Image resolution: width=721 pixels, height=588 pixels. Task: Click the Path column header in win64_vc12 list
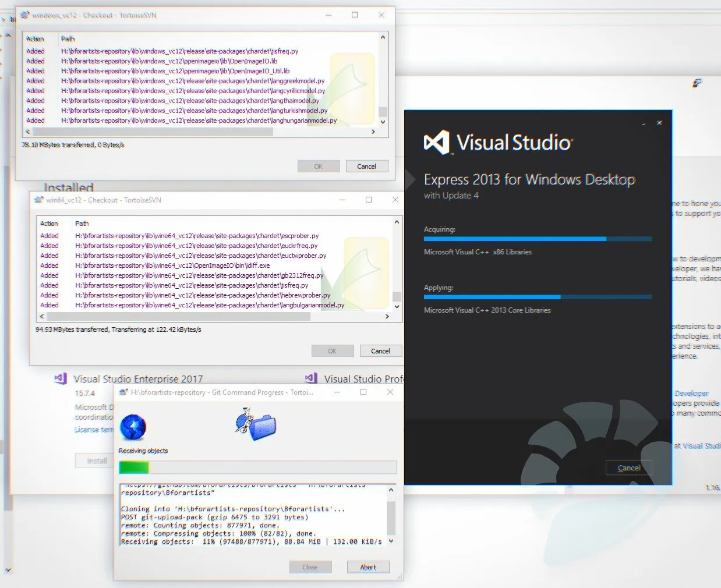(82, 224)
